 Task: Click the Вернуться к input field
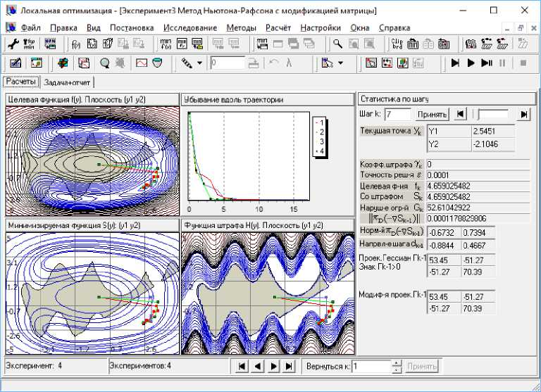pyautogui.click(x=371, y=367)
